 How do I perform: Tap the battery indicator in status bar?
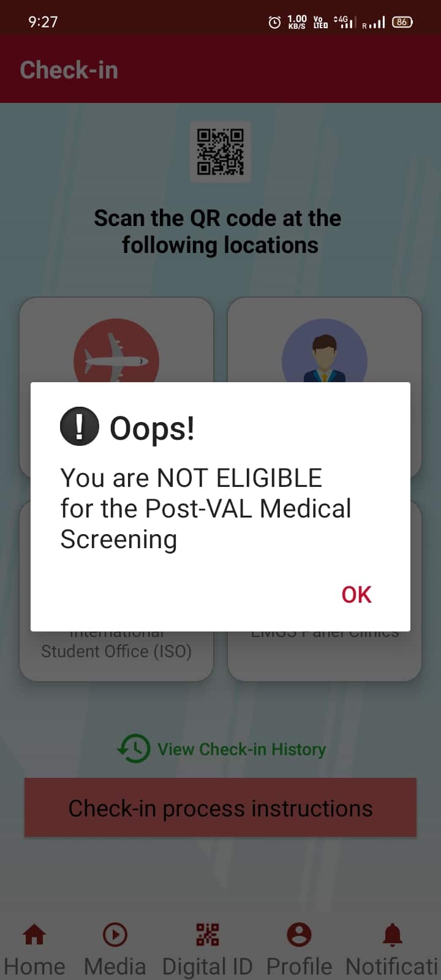coord(402,22)
